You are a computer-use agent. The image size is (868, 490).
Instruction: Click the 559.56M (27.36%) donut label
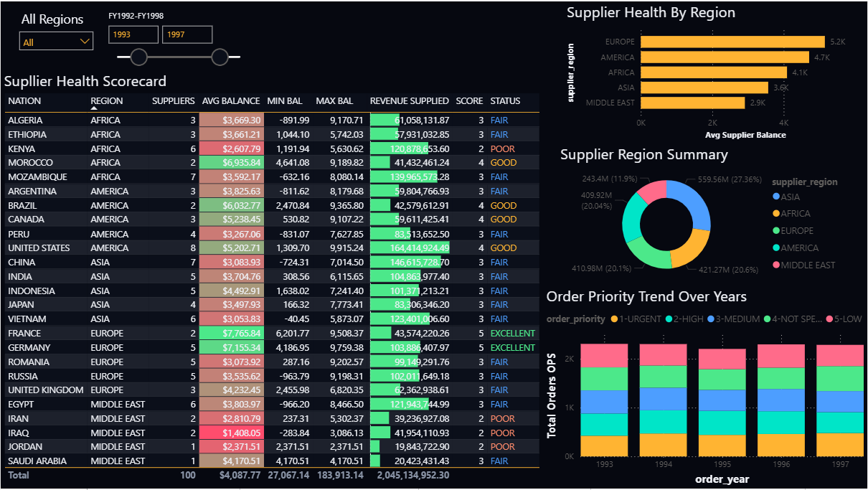coord(729,179)
